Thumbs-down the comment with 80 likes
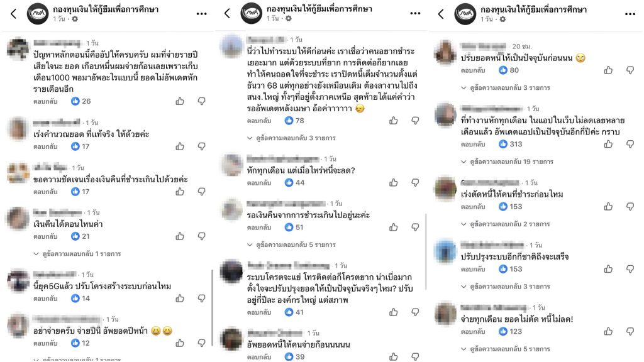The height and width of the screenshot is (362, 644). tap(630, 70)
